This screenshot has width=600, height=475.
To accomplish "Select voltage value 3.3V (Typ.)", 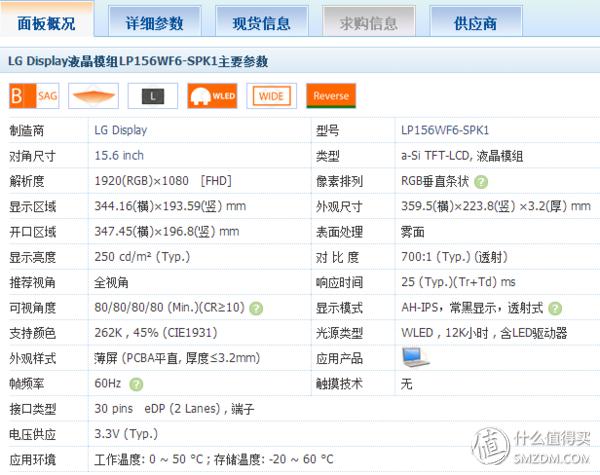I will (x=126, y=434).
